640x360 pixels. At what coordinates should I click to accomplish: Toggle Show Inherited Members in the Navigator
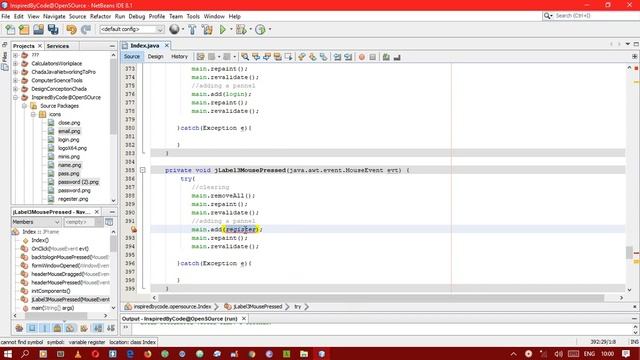tap(19, 328)
